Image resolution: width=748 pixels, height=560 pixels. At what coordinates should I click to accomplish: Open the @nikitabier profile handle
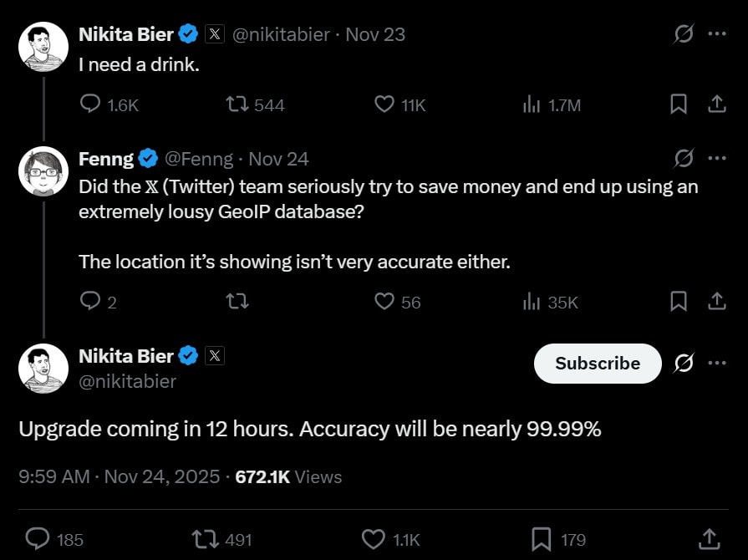coord(125,381)
